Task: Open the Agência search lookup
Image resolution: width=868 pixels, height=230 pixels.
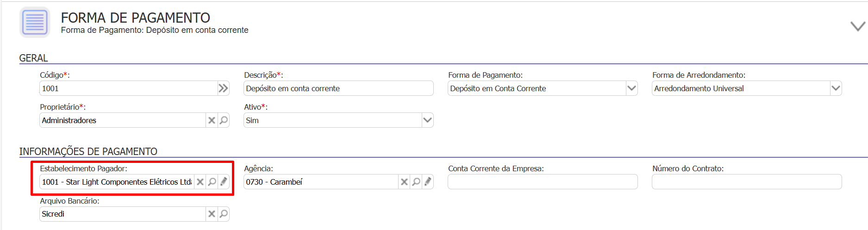Action: click(x=416, y=182)
